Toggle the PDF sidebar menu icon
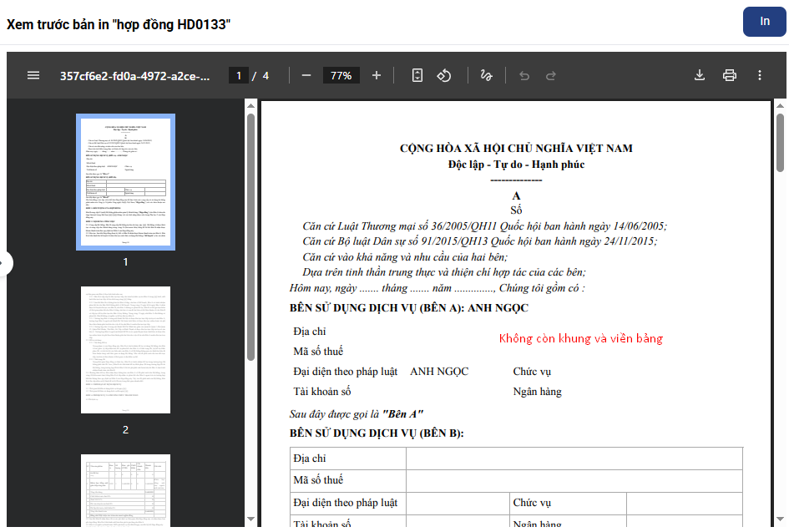 click(x=33, y=75)
